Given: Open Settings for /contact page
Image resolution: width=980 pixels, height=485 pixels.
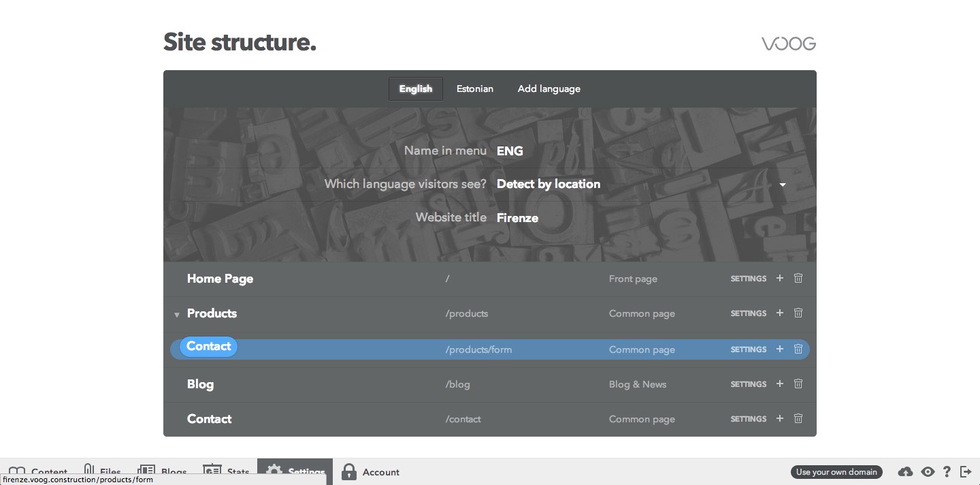Looking at the screenshot, I should (749, 419).
